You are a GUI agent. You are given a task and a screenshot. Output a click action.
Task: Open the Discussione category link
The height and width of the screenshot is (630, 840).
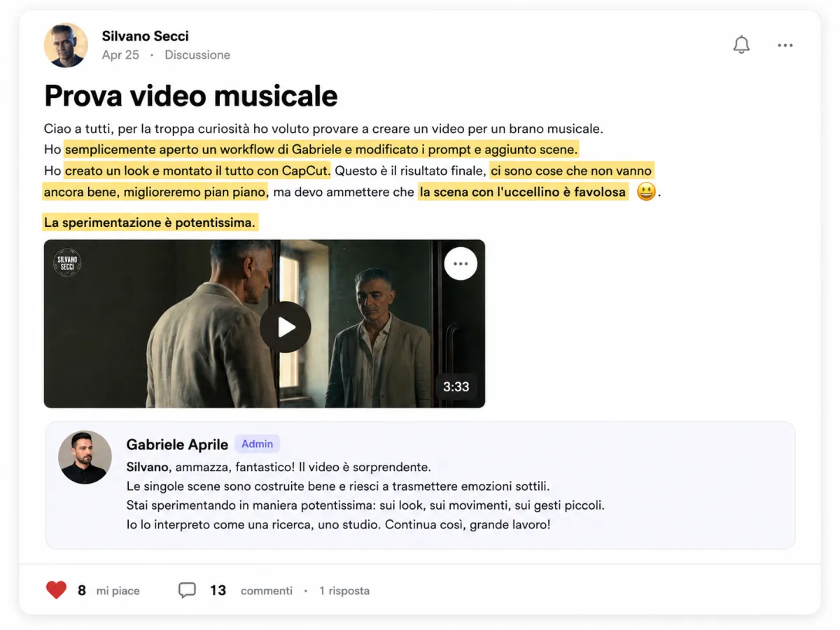click(x=197, y=55)
